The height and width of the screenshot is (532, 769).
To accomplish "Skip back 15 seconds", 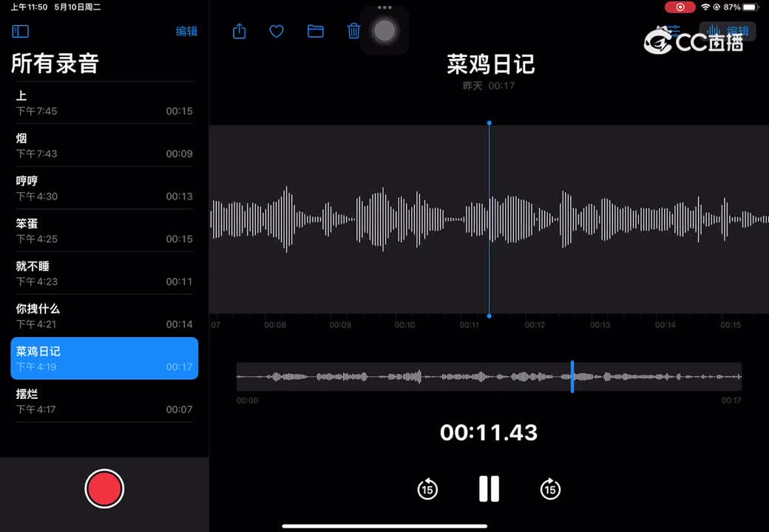I will point(427,489).
